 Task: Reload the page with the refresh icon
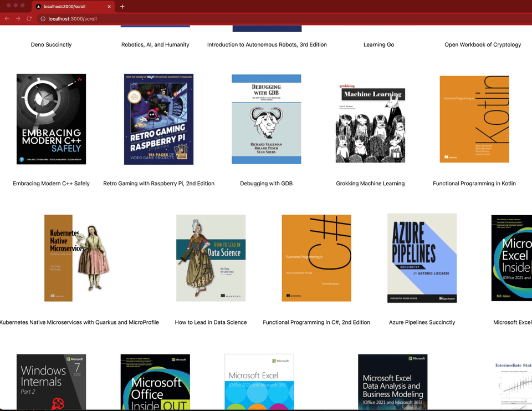point(29,19)
